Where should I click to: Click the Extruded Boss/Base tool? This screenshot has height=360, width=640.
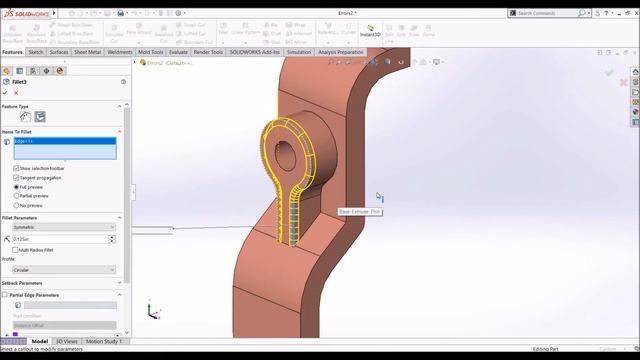pyautogui.click(x=13, y=34)
